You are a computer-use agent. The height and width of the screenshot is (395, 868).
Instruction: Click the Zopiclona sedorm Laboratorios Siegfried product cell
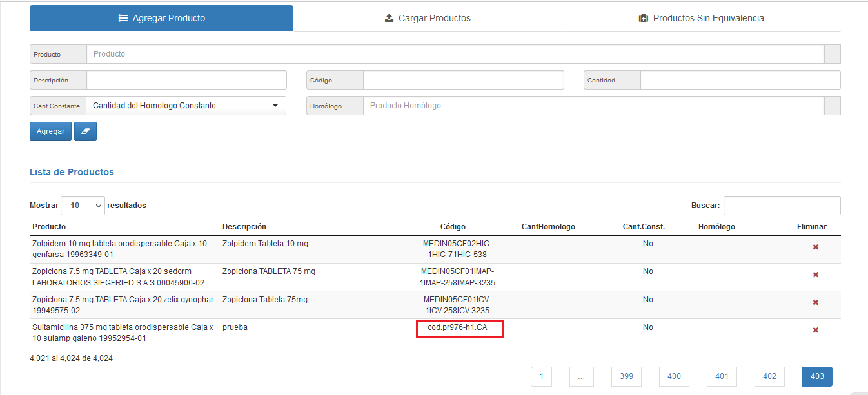(x=119, y=277)
